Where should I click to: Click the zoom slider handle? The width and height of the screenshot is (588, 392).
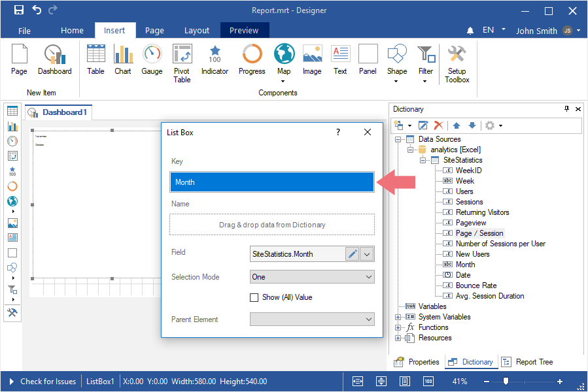[x=506, y=382]
